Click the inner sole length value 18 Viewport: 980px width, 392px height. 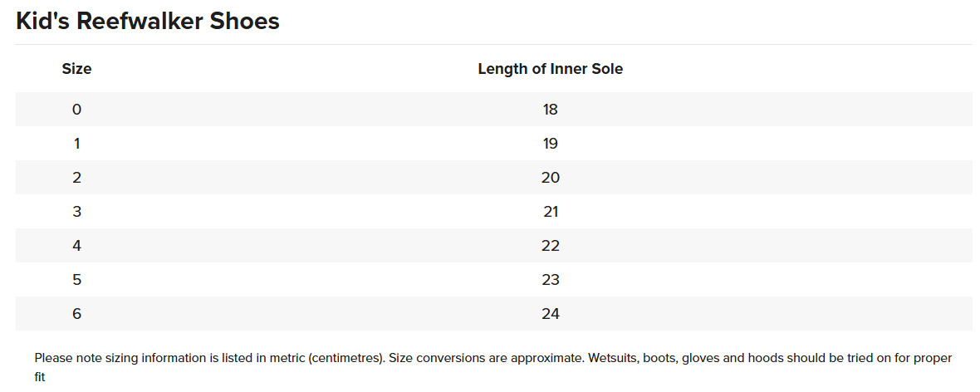pos(550,109)
